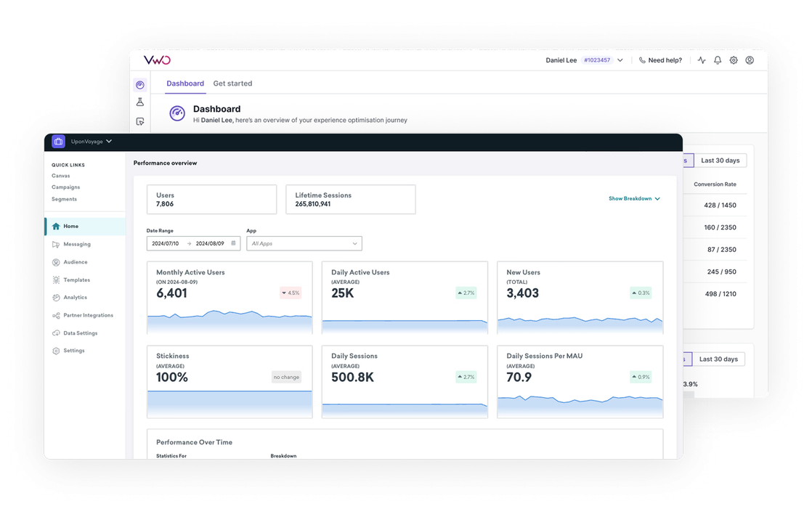Screen dimensions: 812x509
Task: Open notifications bell icon
Action: (718, 60)
